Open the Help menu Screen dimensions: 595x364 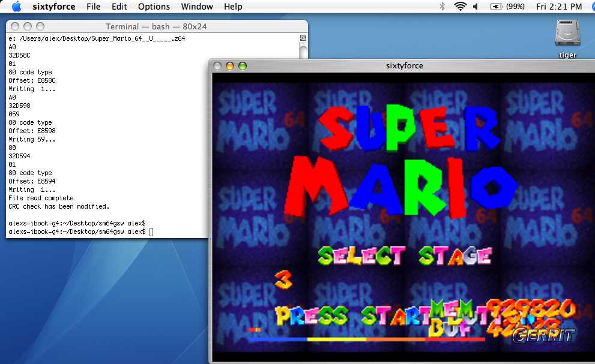[x=233, y=7]
